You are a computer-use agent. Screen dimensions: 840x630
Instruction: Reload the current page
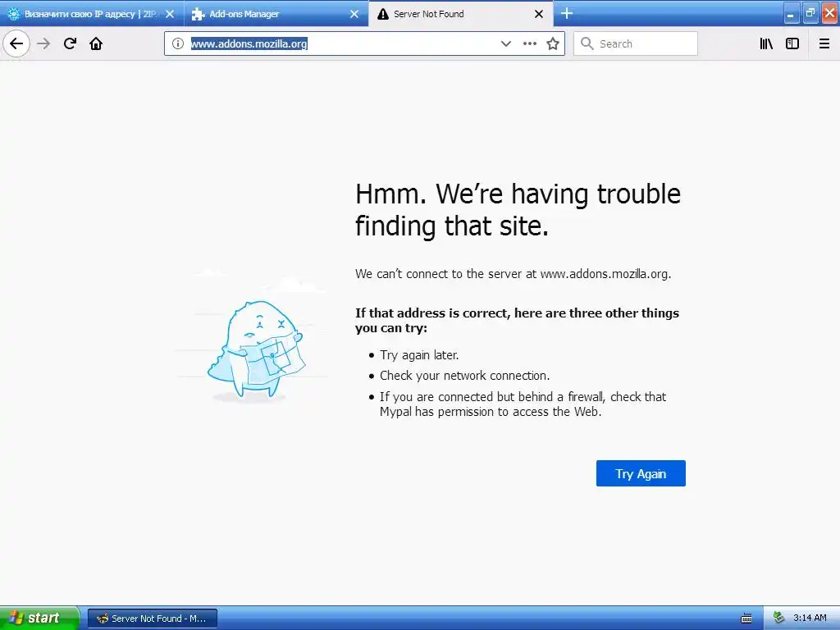pyautogui.click(x=70, y=43)
